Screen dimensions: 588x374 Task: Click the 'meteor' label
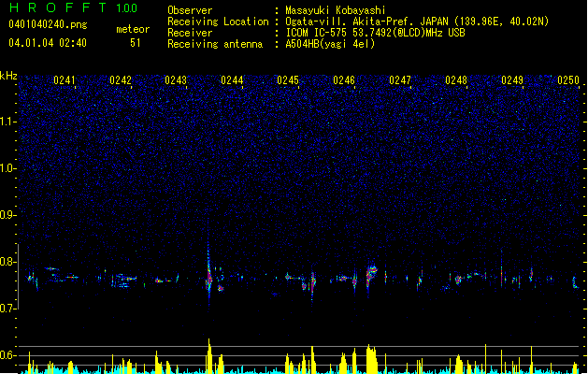tap(133, 29)
